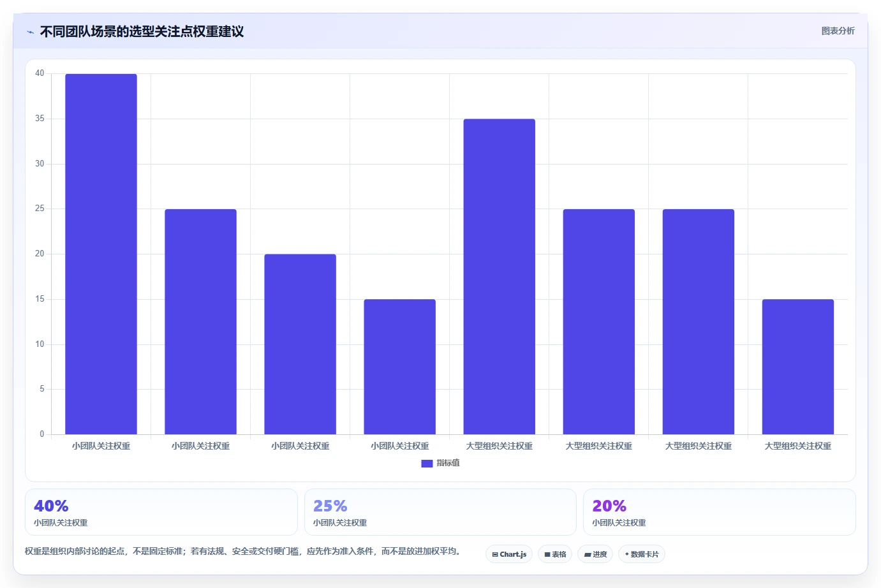Click the bar with value 20
Viewport: 881px width, 588px height.
(300, 344)
